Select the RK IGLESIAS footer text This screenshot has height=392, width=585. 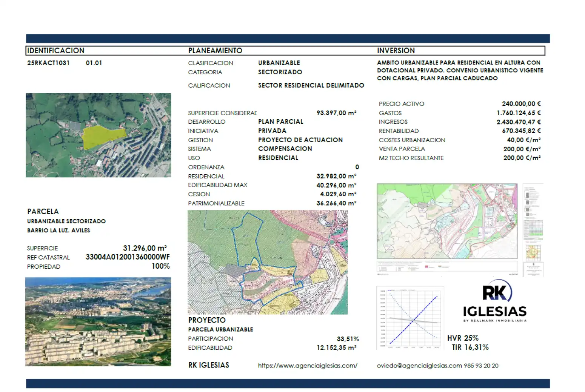pyautogui.click(x=209, y=365)
